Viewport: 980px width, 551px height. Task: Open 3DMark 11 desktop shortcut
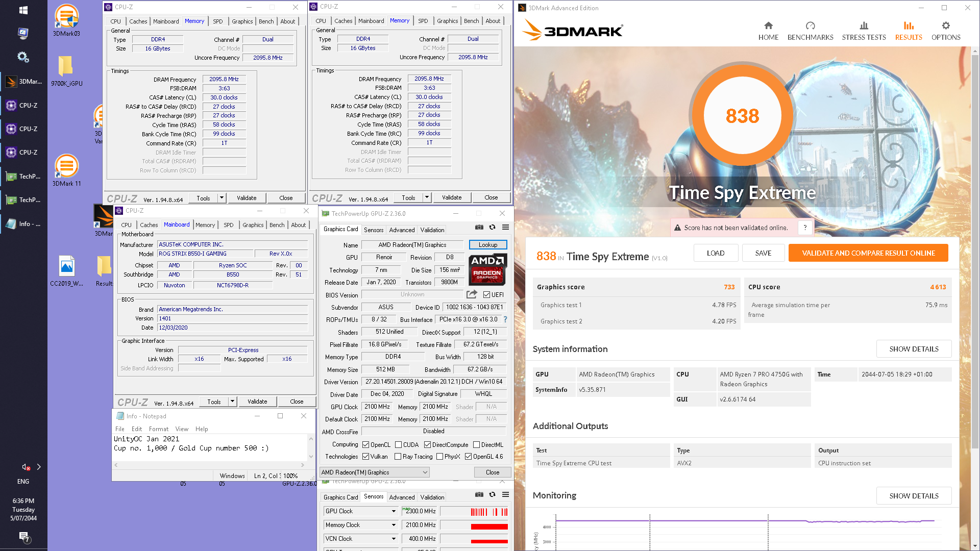[66, 170]
